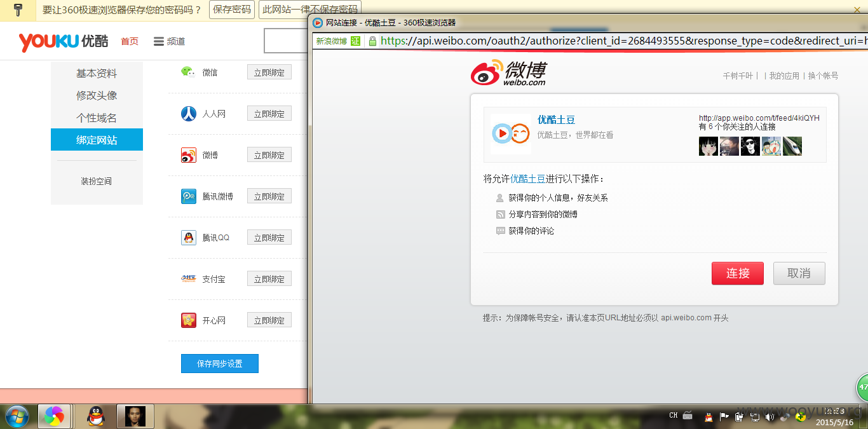Click bind now button for Tencent Weibo
Viewport: 868px width, 429px height.
[x=269, y=196]
